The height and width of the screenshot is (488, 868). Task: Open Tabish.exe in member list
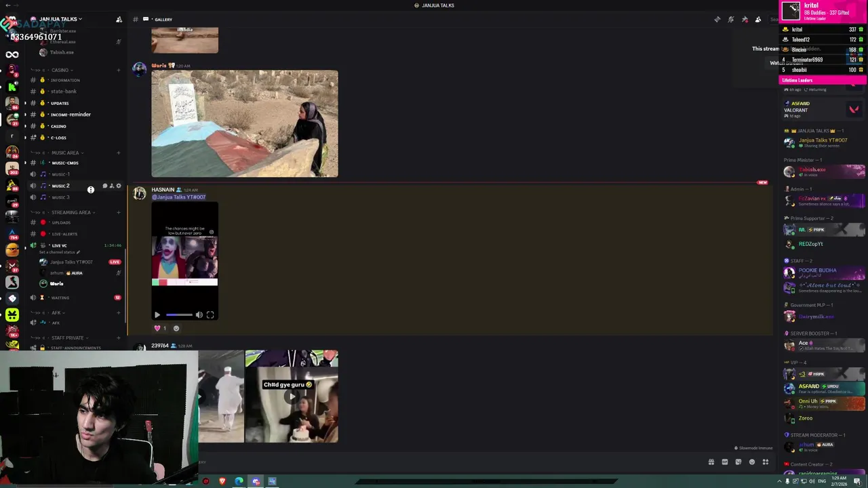click(824, 171)
